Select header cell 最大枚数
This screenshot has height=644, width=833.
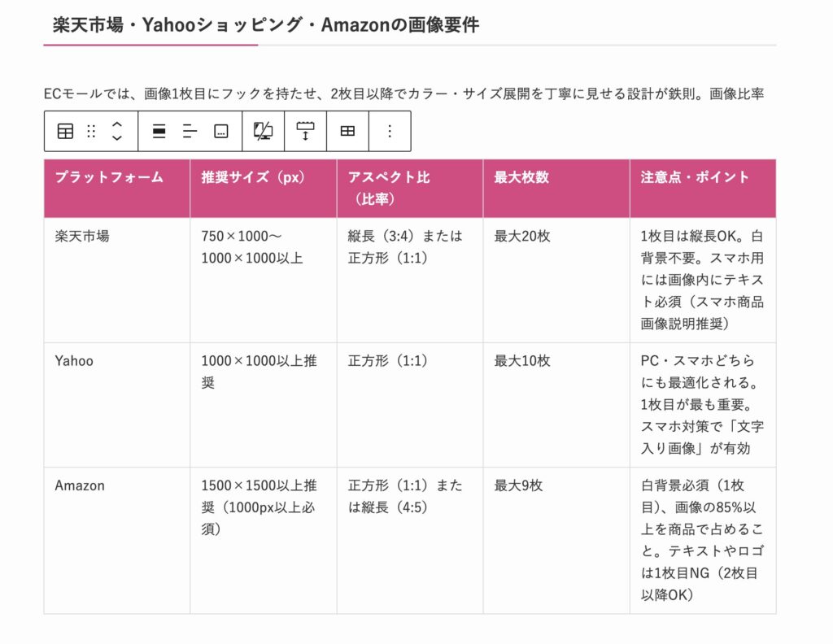pyautogui.click(x=556, y=189)
